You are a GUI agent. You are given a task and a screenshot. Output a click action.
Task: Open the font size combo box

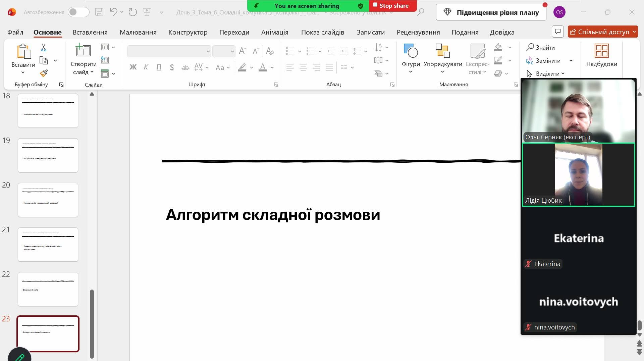click(x=224, y=51)
